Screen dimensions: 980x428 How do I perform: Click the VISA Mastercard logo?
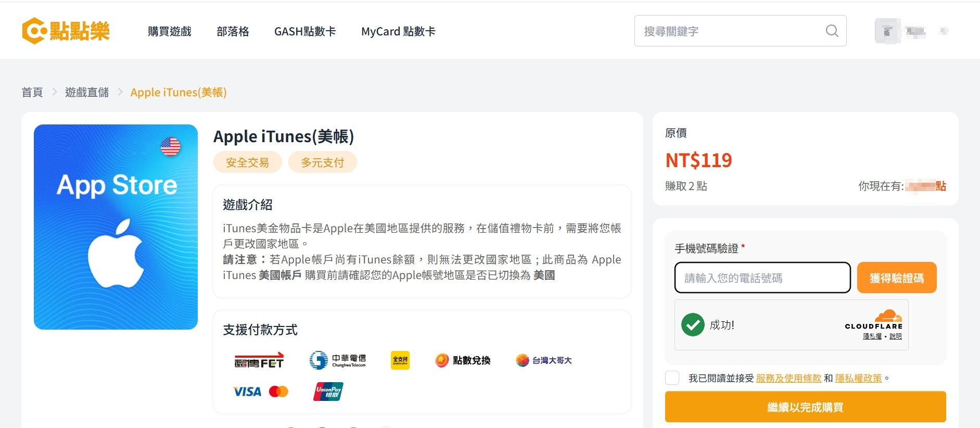[260, 392]
